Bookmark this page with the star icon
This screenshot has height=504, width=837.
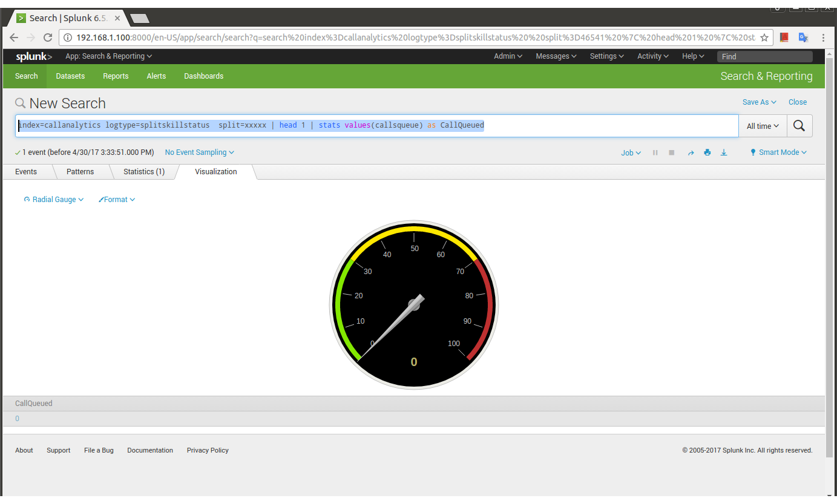tap(764, 38)
